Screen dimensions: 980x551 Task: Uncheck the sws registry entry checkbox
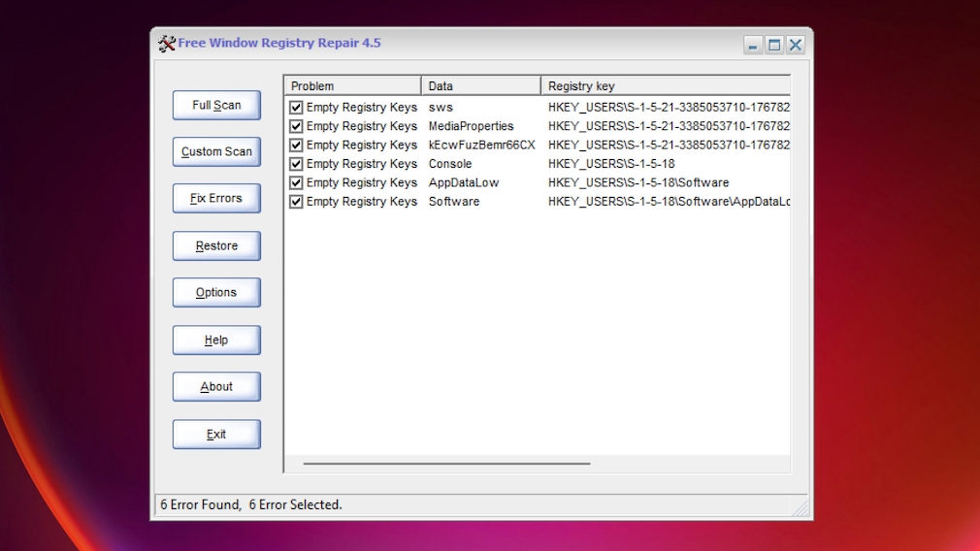tap(296, 108)
